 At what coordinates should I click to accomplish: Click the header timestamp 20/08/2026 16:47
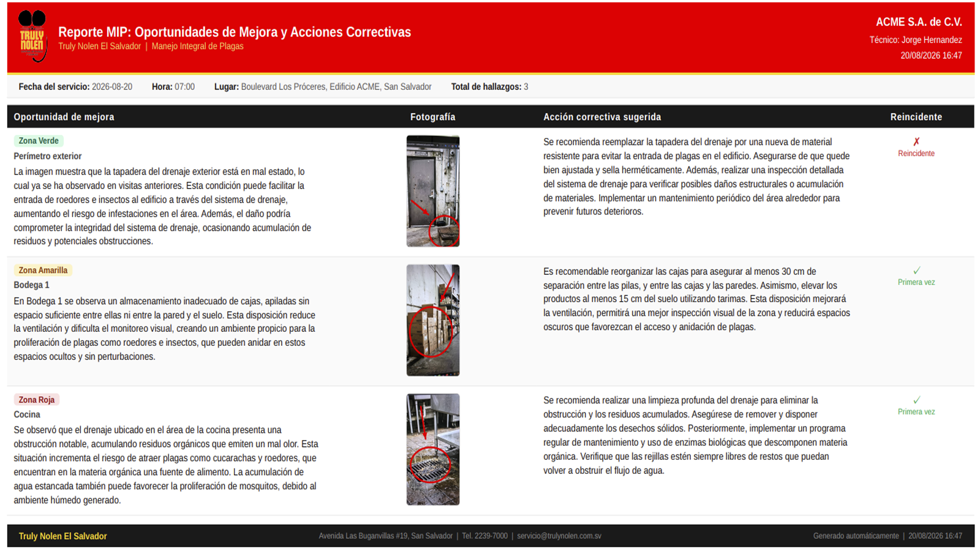click(931, 55)
